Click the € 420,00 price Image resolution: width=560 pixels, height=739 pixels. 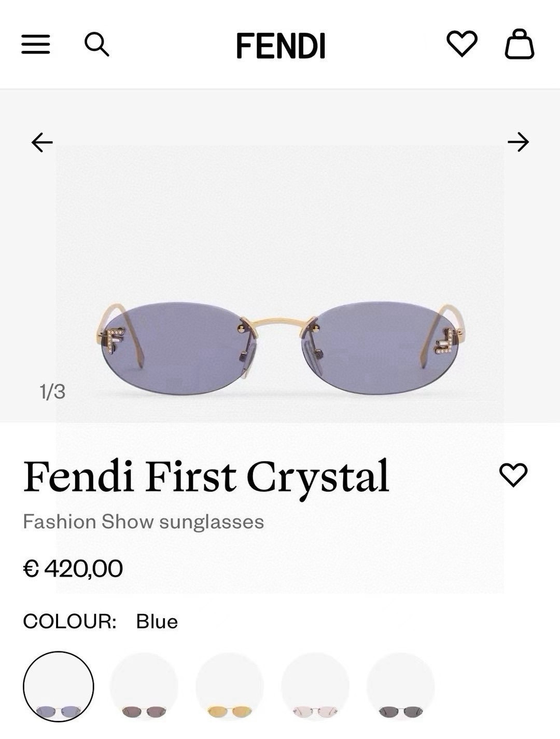(x=73, y=568)
